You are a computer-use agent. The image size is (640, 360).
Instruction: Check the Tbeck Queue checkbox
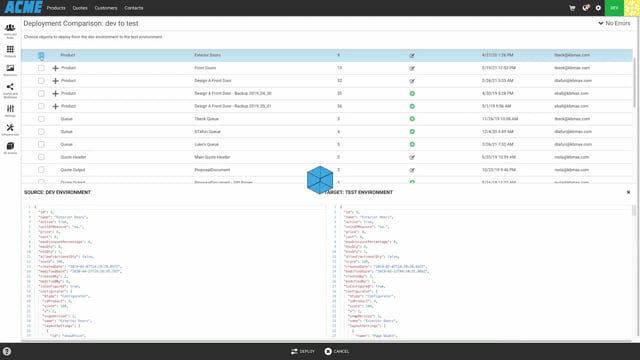pos(41,119)
